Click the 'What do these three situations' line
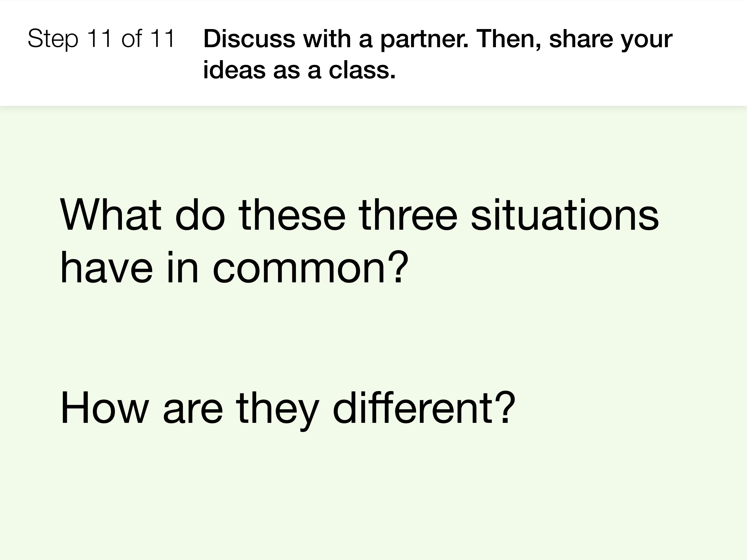Image resolution: width=747 pixels, height=560 pixels. 359,215
